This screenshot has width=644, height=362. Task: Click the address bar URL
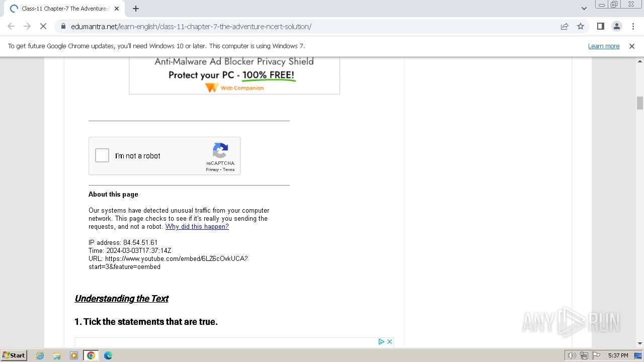(x=191, y=26)
